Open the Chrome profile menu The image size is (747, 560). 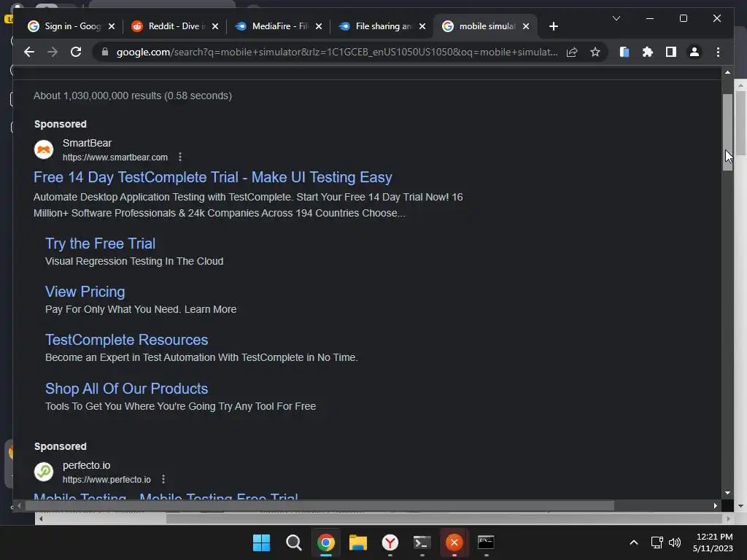(694, 52)
